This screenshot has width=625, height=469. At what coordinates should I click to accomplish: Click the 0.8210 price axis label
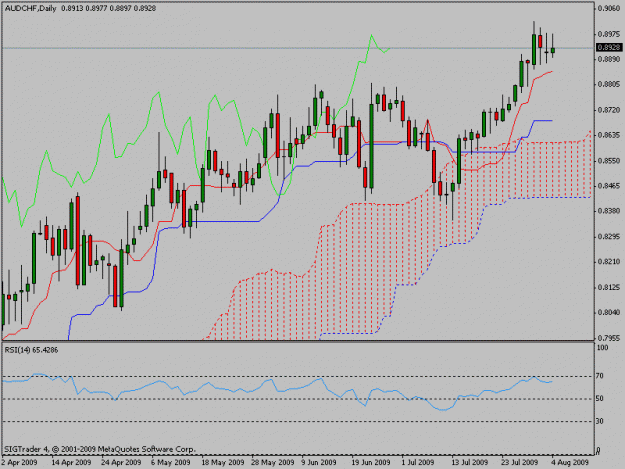click(x=609, y=262)
